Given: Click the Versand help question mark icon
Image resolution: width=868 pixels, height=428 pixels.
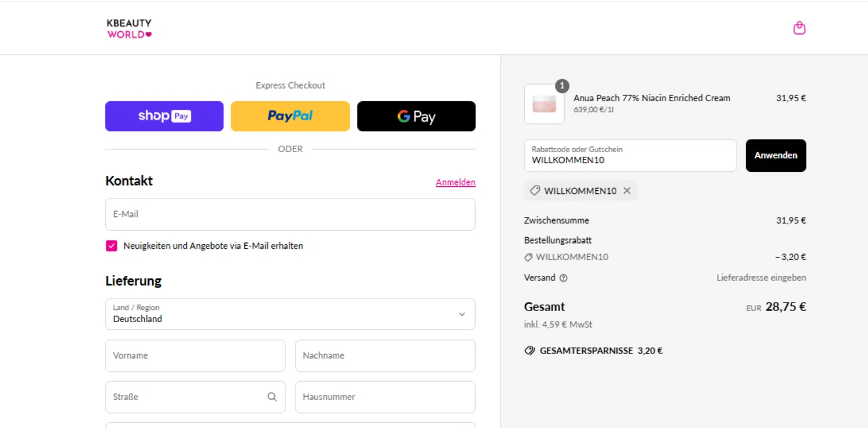Looking at the screenshot, I should click(x=563, y=278).
